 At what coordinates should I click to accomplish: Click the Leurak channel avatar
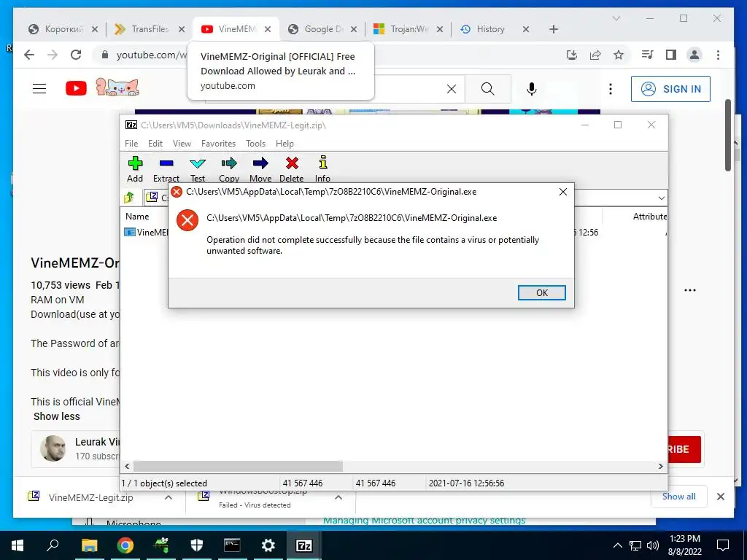pyautogui.click(x=53, y=448)
